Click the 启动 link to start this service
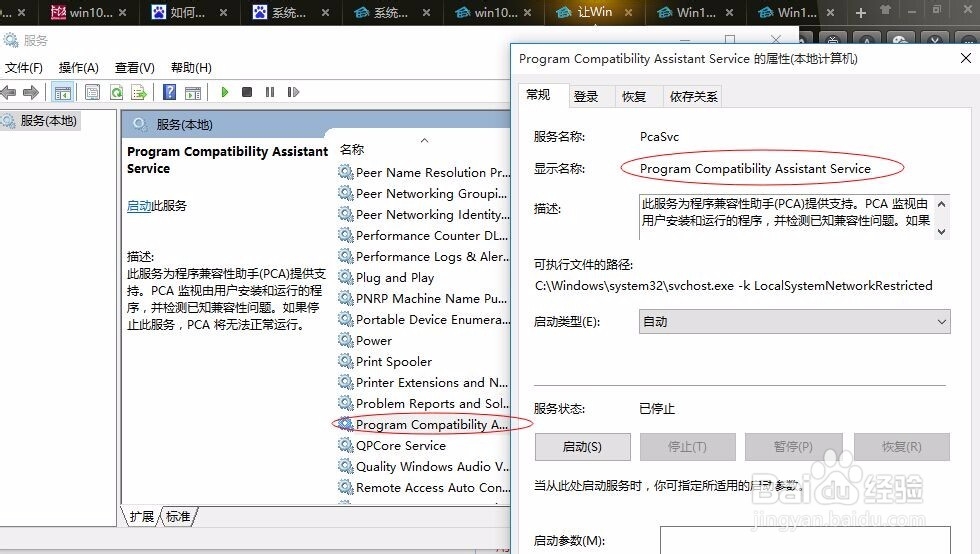 click(x=139, y=206)
